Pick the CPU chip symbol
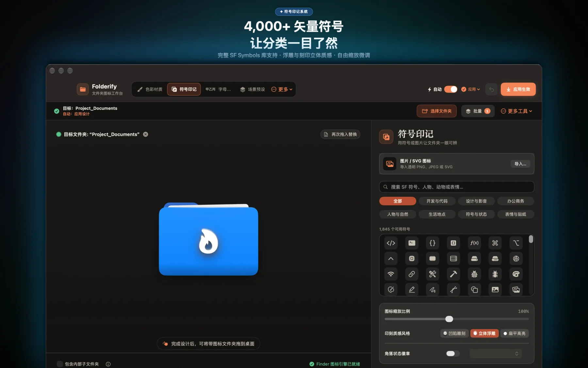The image size is (588, 368). [x=412, y=258]
